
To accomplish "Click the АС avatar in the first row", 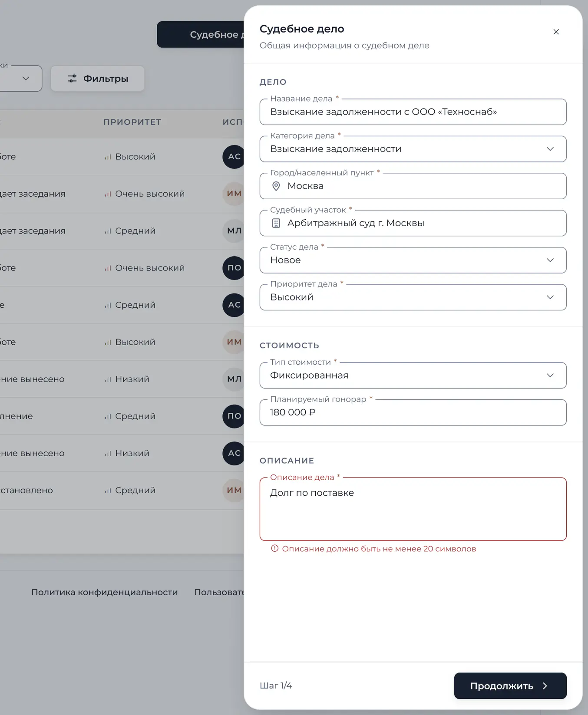I will click(234, 157).
